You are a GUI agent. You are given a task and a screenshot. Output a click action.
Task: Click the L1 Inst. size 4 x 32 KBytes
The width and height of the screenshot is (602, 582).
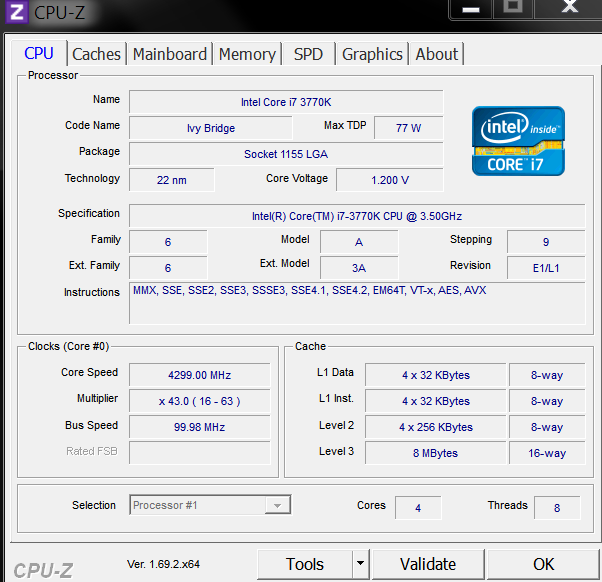pos(436,401)
